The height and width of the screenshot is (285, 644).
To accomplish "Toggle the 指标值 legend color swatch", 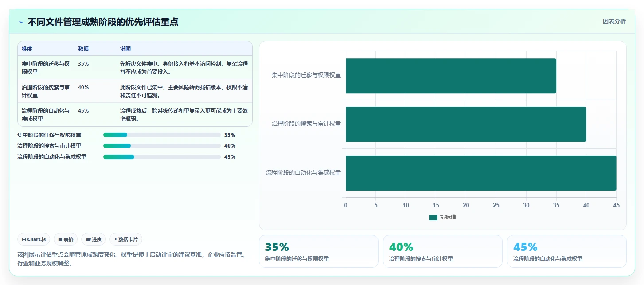I will click(433, 217).
